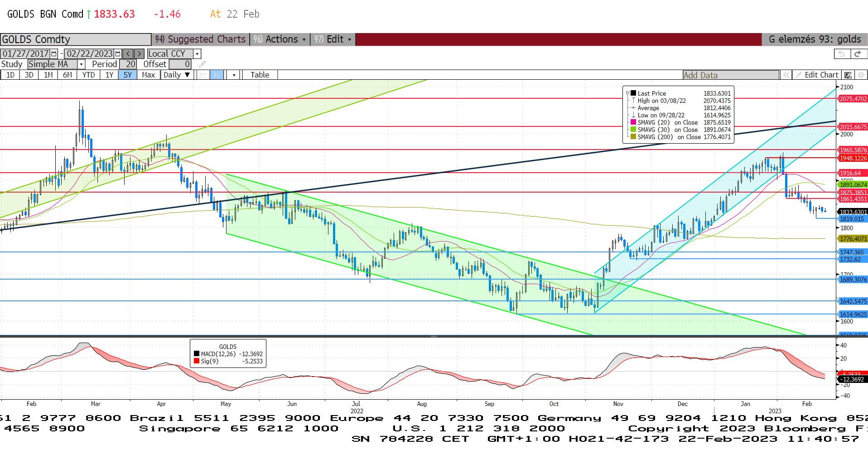Click the start date 01/27/2017 field
This screenshot has height=464, width=868.
(26, 53)
